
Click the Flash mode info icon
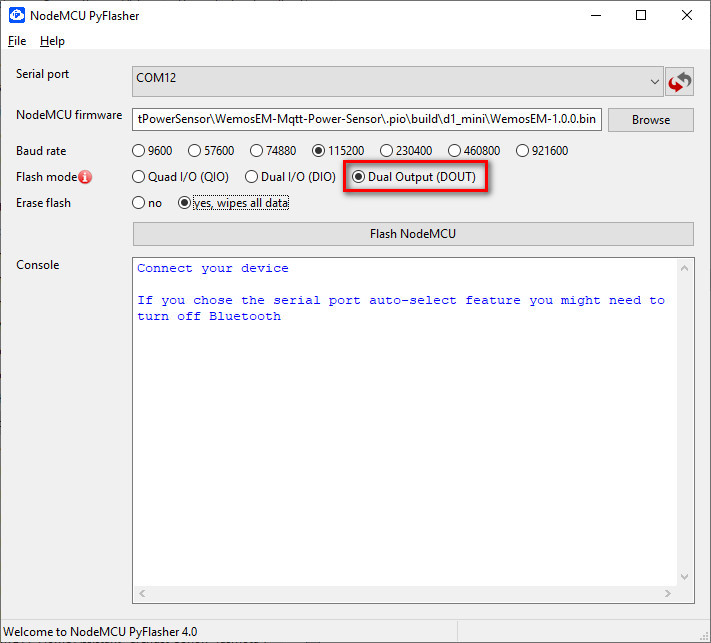point(85,177)
